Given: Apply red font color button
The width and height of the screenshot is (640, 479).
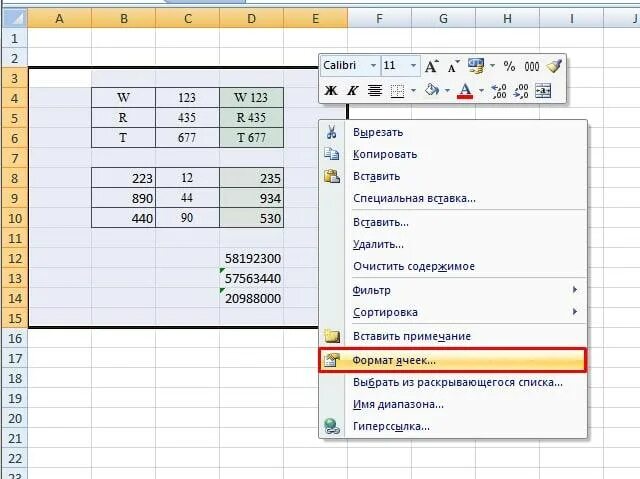Looking at the screenshot, I should click(465, 90).
